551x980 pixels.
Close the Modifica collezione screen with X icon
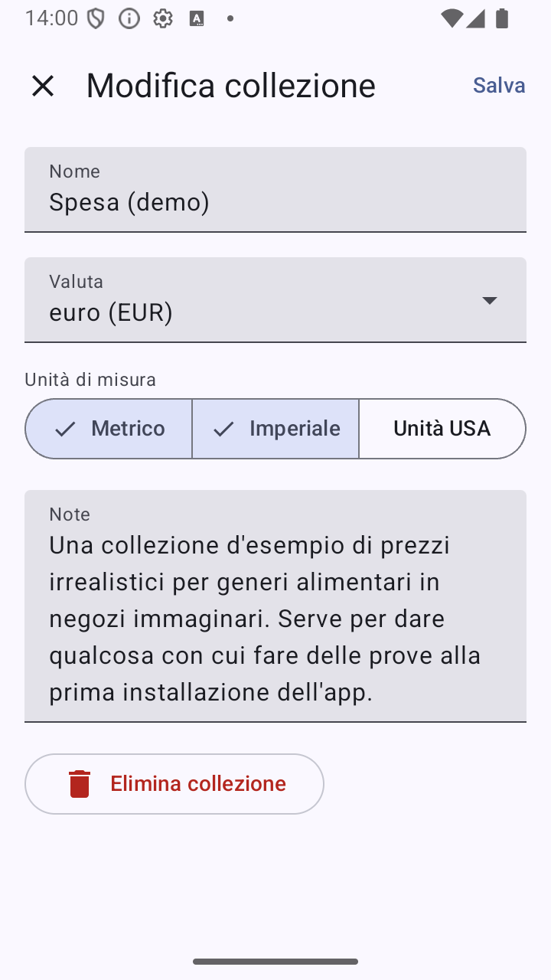click(x=43, y=86)
